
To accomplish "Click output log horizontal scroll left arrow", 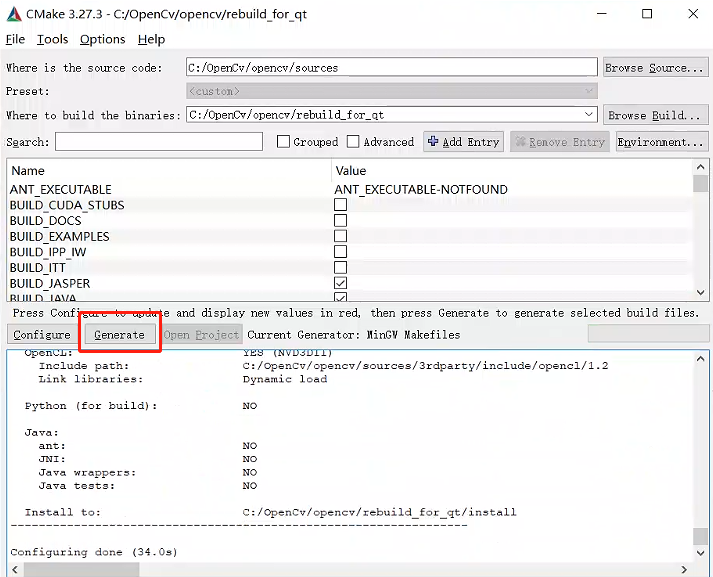I will pyautogui.click(x=15, y=569).
